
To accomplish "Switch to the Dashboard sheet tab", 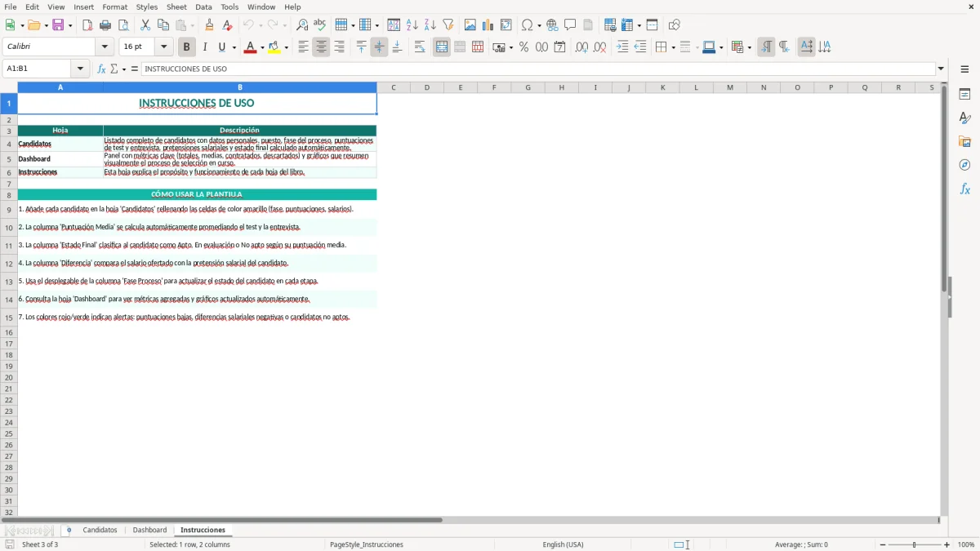I will point(149,530).
